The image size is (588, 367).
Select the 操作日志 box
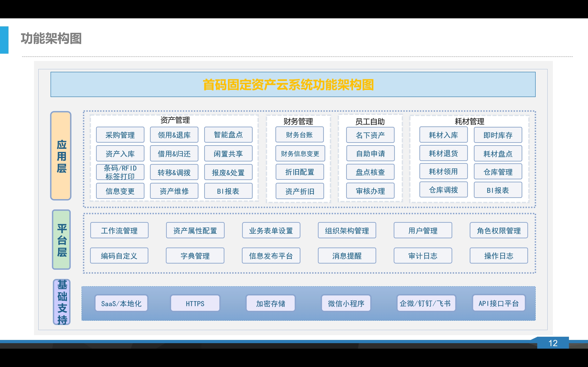(499, 256)
